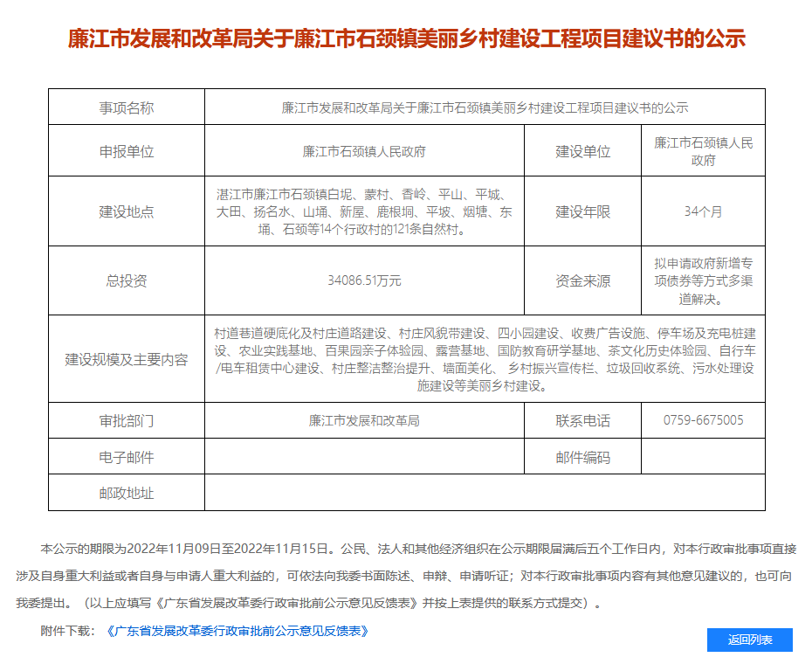
Task: Click the 资金来源 label cell
Action: click(582, 280)
